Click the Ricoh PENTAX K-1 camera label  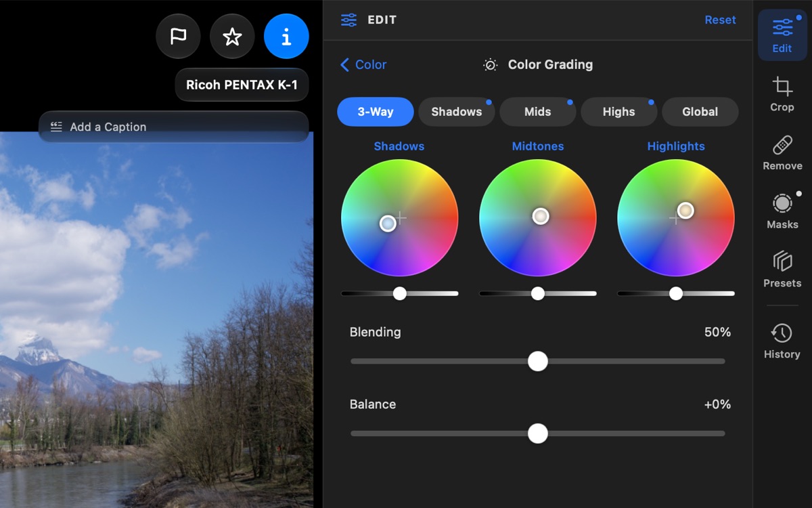tap(242, 85)
